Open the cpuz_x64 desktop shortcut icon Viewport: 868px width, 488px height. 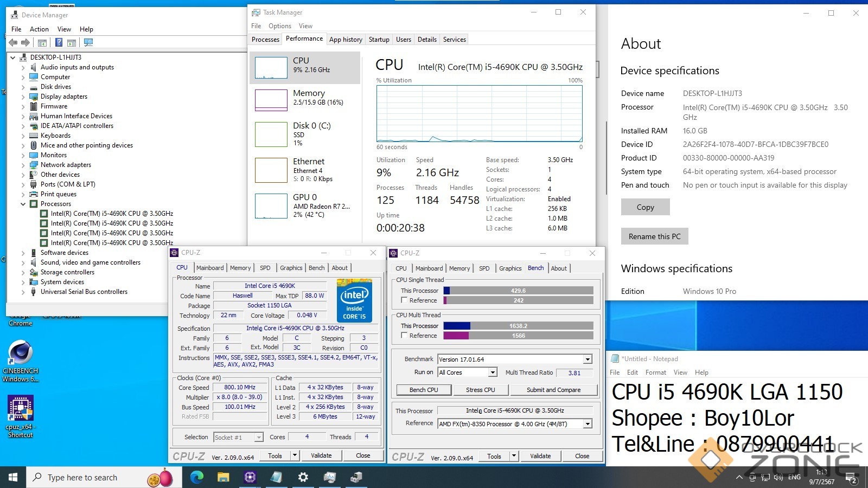(x=21, y=408)
